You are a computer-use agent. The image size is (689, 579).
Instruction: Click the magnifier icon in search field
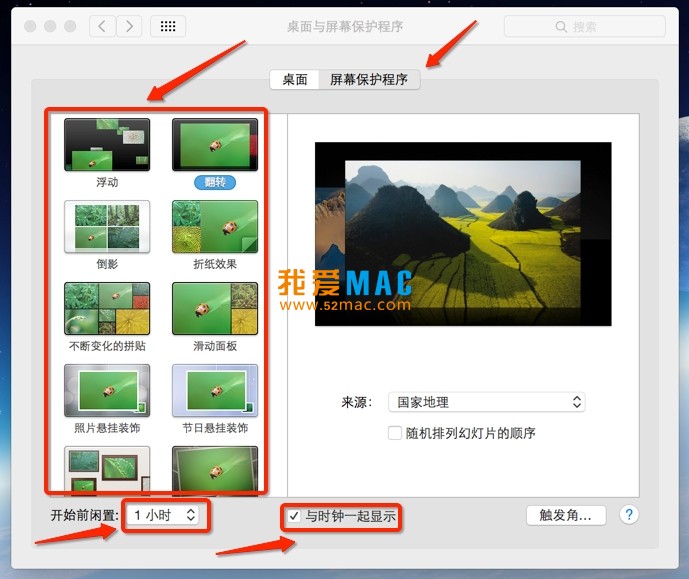tap(561, 27)
